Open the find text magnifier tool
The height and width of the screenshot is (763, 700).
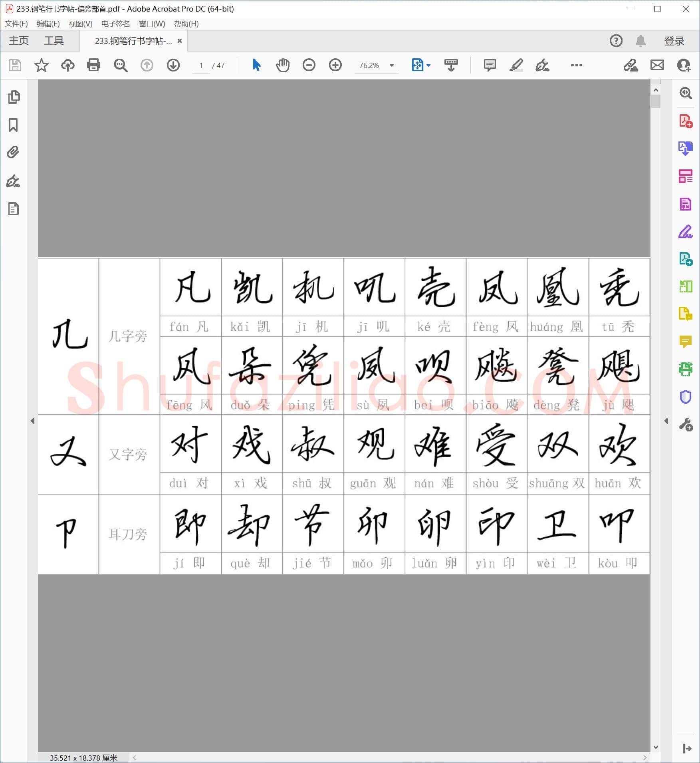point(121,65)
